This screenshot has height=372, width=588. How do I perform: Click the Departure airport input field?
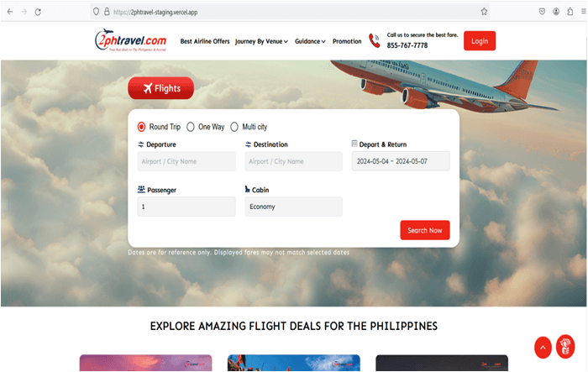(186, 161)
